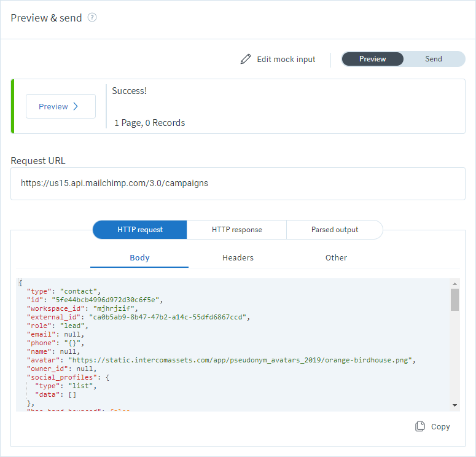Click the "Request URL" label

coord(38,161)
